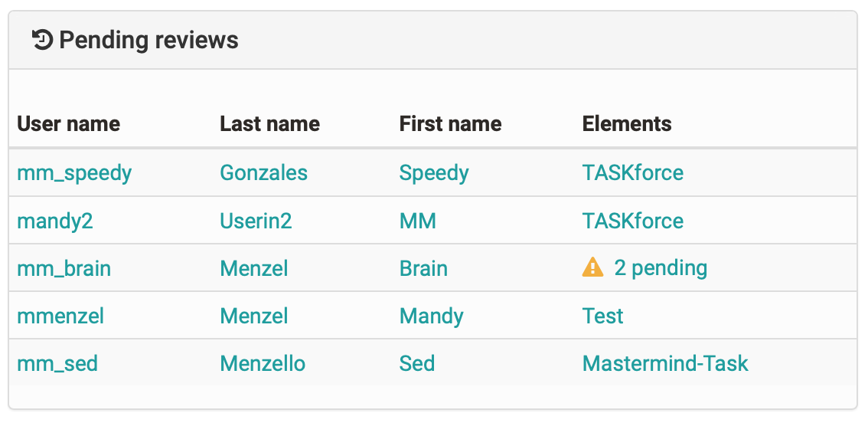Click first name Speedy
Viewport: 868px width, 423px height.
(x=434, y=173)
